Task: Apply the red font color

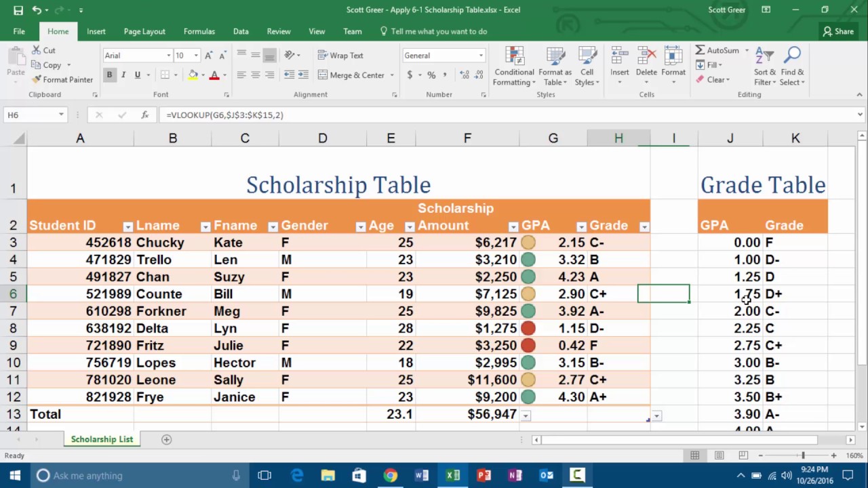Action: click(214, 75)
